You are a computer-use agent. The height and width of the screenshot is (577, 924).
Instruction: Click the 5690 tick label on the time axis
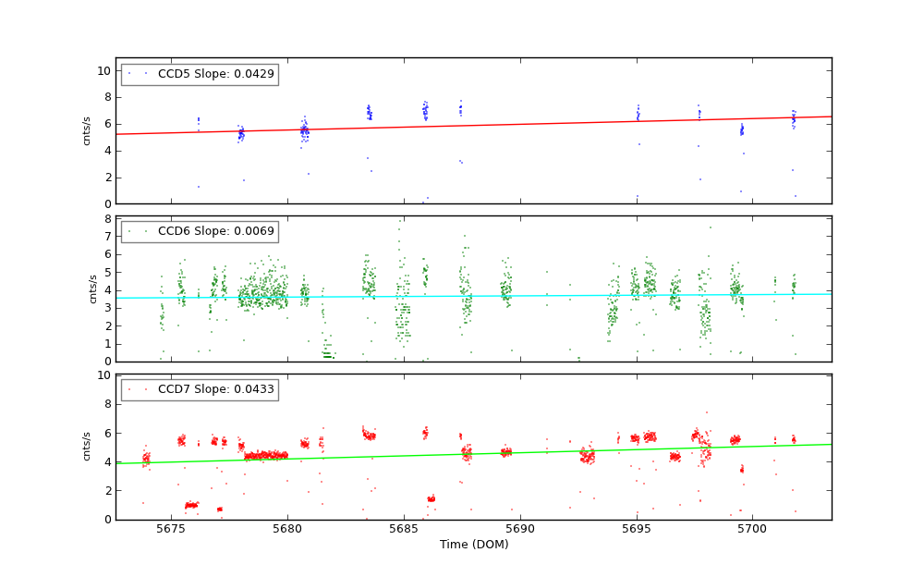pos(520,529)
